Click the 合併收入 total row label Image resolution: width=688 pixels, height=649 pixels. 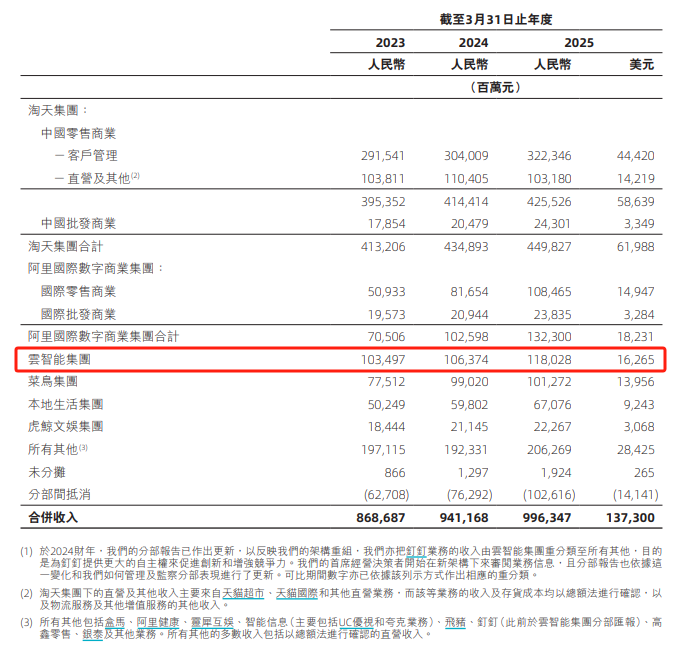[x=54, y=520]
